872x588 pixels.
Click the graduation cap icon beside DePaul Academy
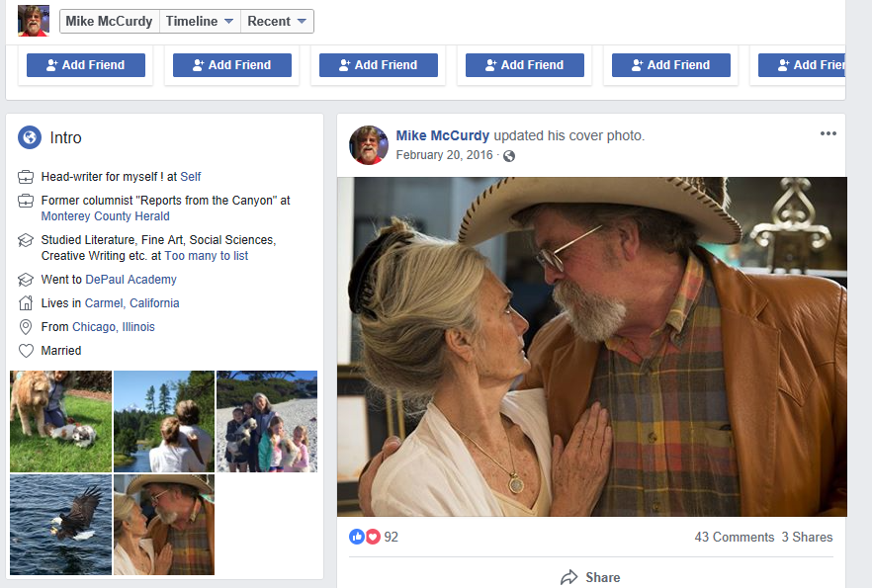point(27,279)
